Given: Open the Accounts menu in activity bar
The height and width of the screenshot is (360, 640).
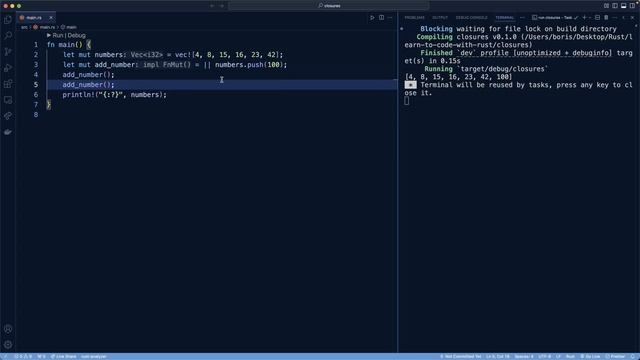Looking at the screenshot, I should click(x=8, y=329).
